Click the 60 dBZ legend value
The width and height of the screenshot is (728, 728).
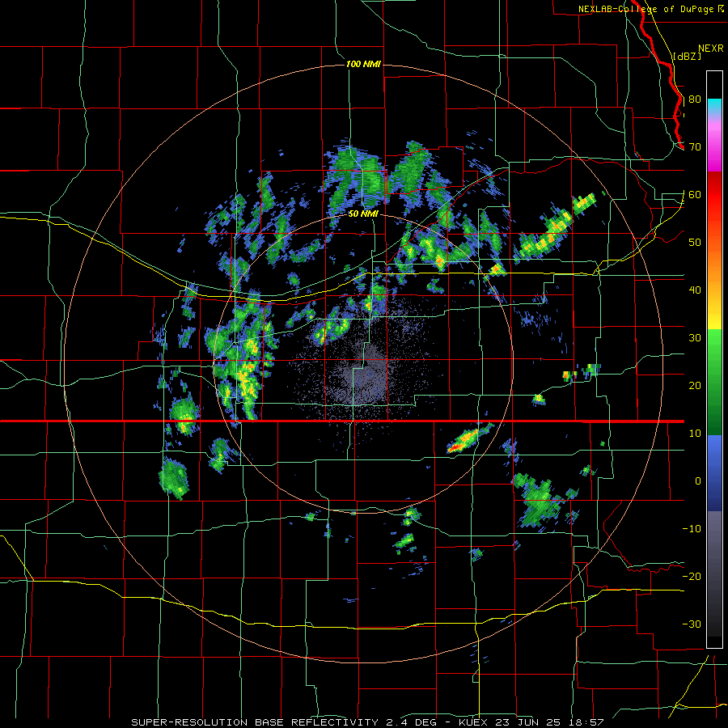click(x=695, y=195)
